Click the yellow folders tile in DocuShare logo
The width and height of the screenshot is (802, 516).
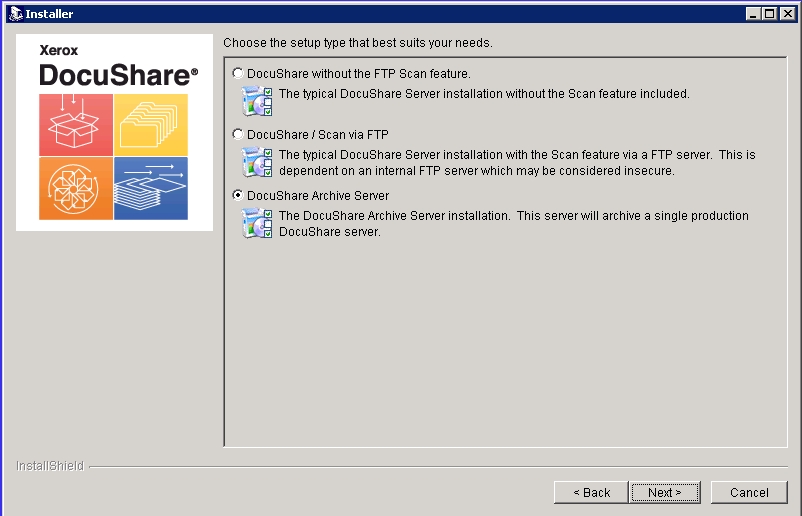click(151, 125)
